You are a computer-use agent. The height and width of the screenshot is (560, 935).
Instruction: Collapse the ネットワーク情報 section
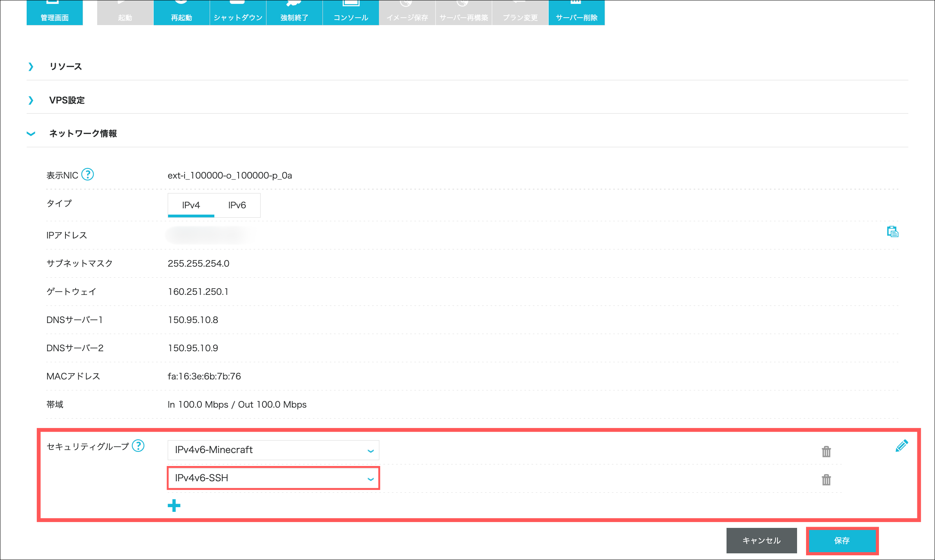(83, 134)
